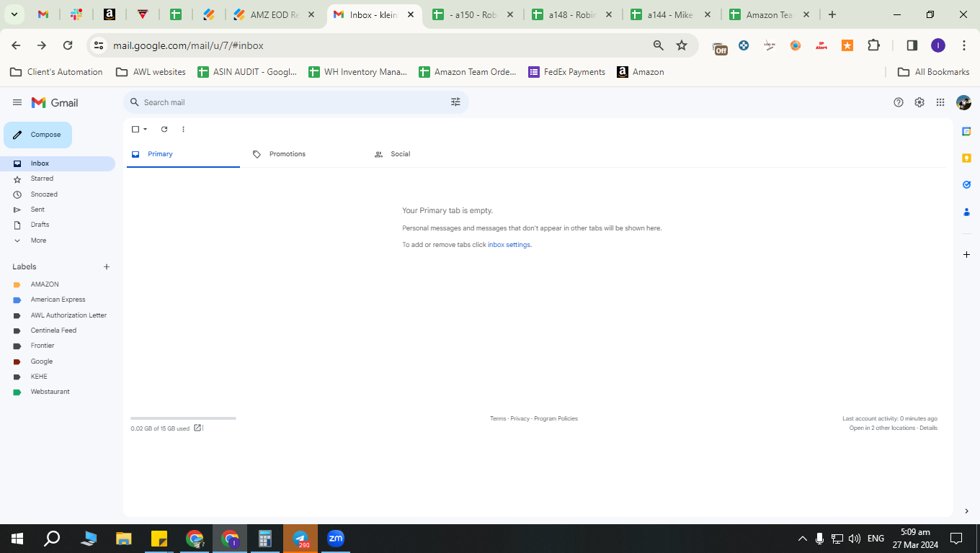Refresh the inbox

click(x=164, y=130)
